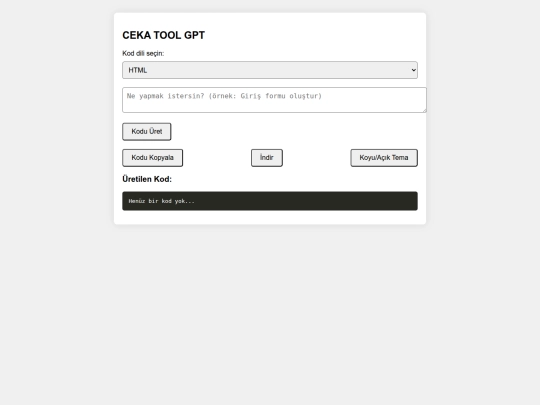Click the 'Kodu Üret' button

coord(147,132)
